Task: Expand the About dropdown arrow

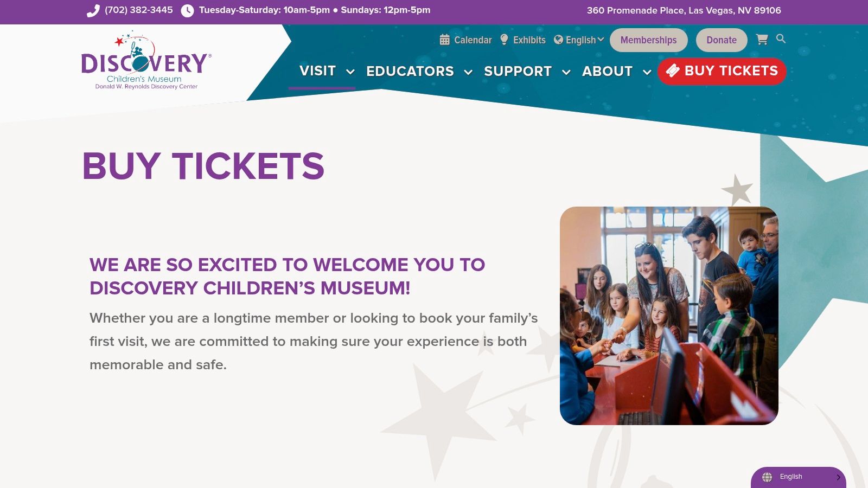Action: pos(647,72)
